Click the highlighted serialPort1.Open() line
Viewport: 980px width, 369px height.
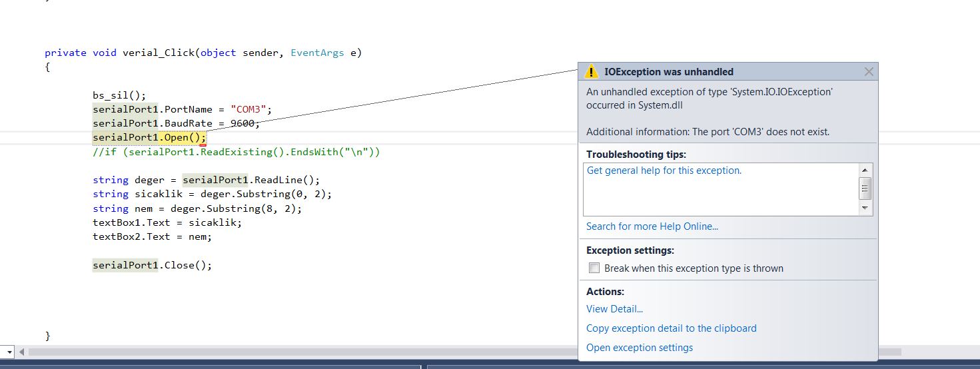click(x=150, y=138)
